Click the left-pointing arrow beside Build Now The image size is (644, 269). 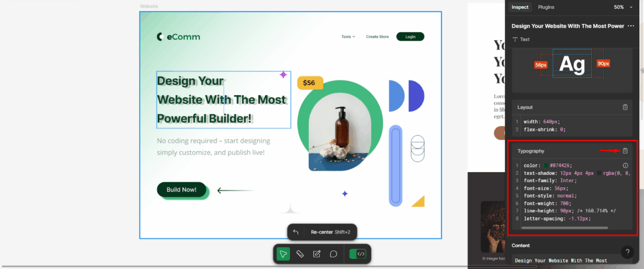236,190
